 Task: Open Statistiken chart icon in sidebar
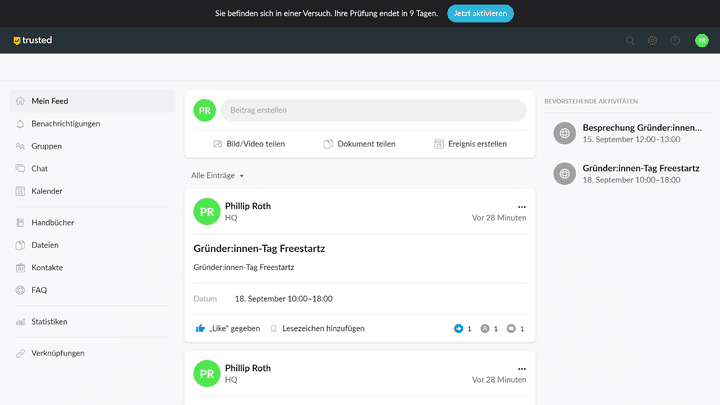21,322
